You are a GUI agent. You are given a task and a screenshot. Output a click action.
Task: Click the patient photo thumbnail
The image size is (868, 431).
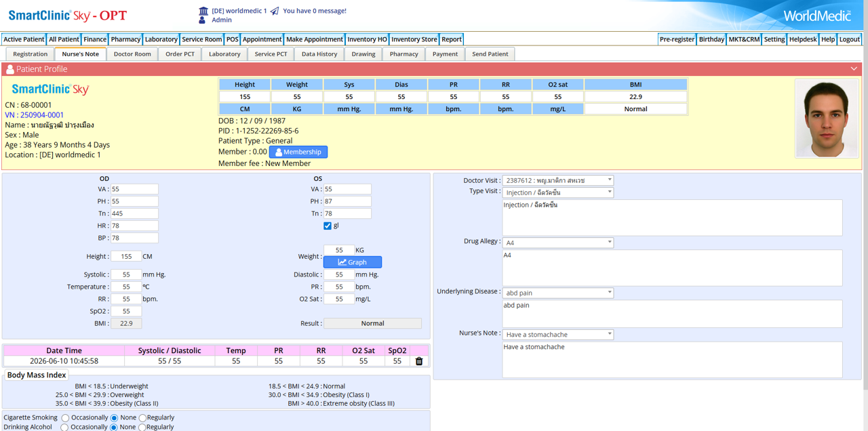(826, 119)
